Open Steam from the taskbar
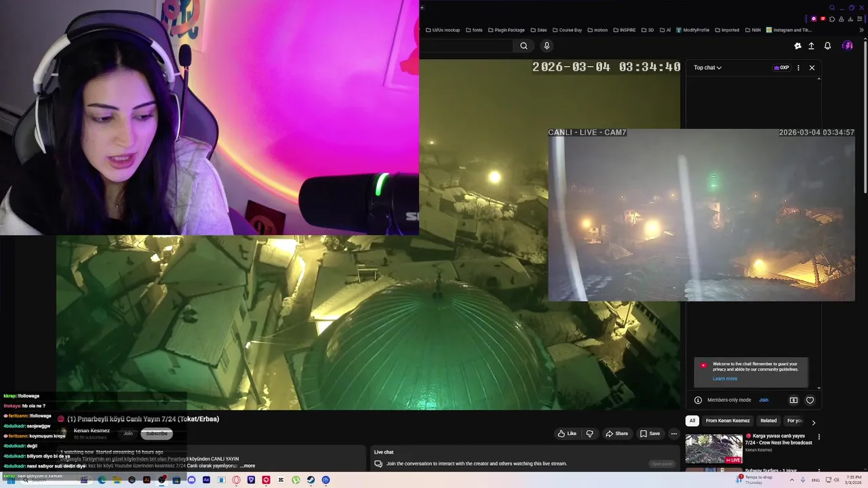 [311, 480]
